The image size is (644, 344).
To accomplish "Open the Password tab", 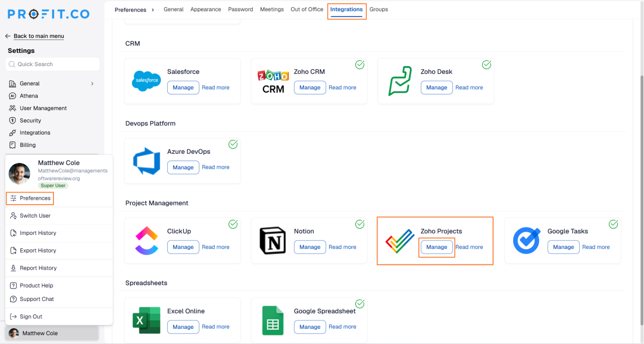I will [240, 9].
